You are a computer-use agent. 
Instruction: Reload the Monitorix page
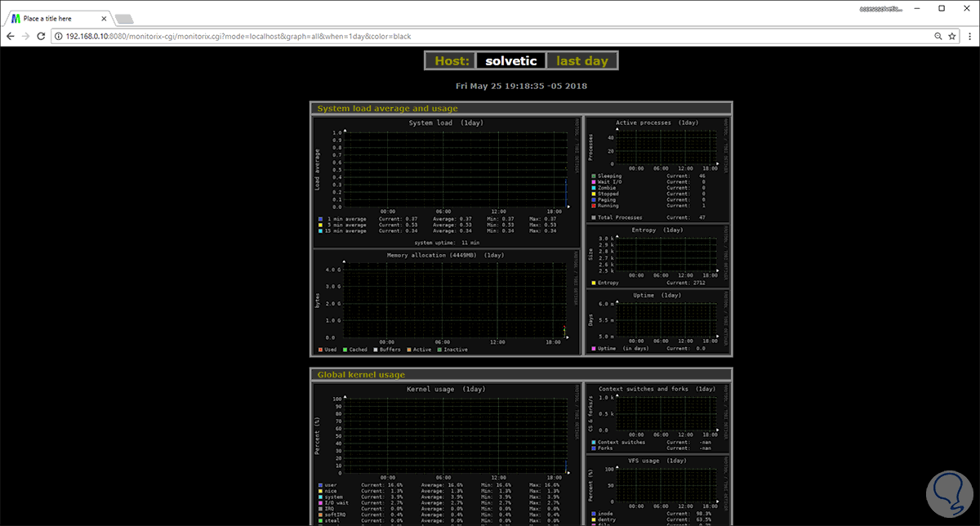pyautogui.click(x=40, y=37)
